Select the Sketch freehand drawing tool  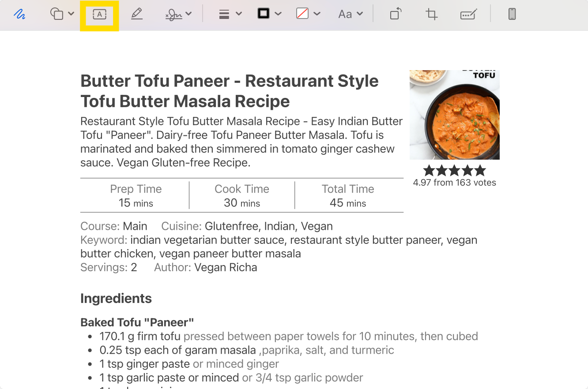pyautogui.click(x=19, y=14)
